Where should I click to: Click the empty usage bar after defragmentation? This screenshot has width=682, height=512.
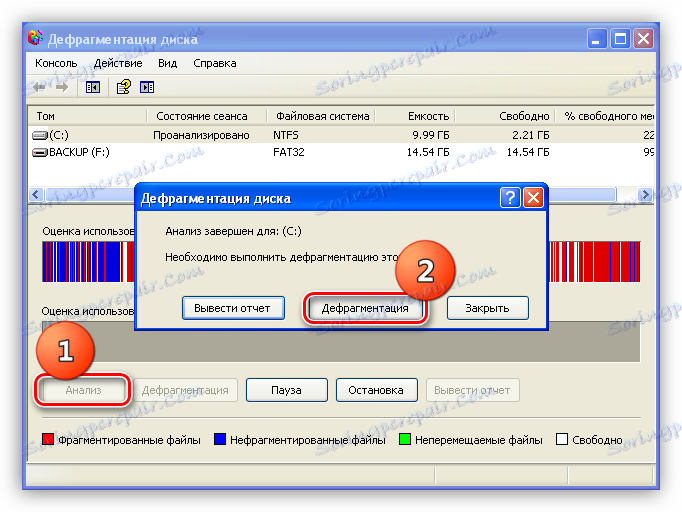(x=341, y=342)
